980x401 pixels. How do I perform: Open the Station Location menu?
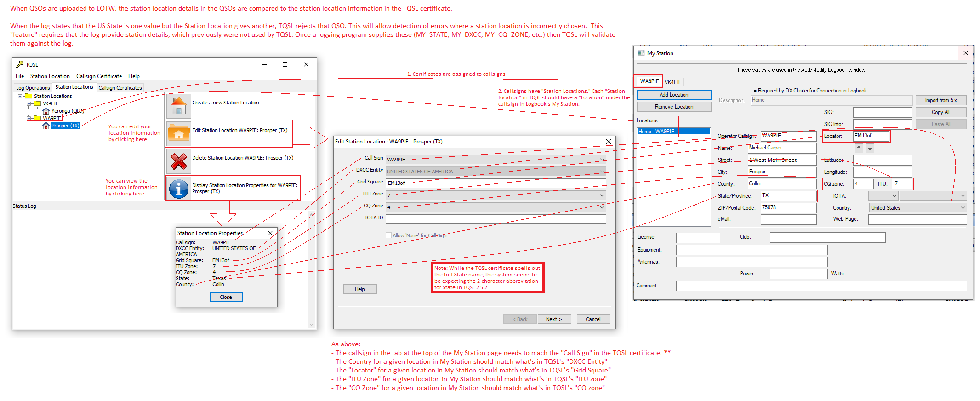pyautogui.click(x=50, y=76)
